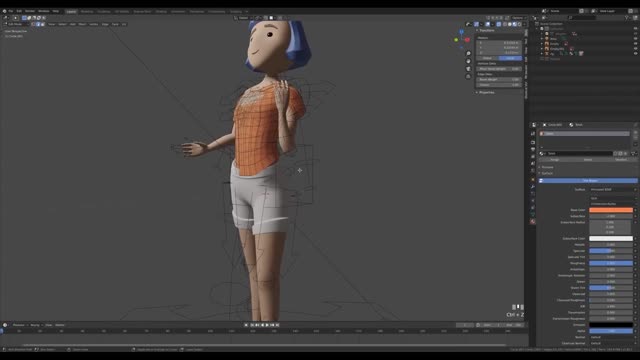Switch perspective/orthographic view icon

[468, 76]
